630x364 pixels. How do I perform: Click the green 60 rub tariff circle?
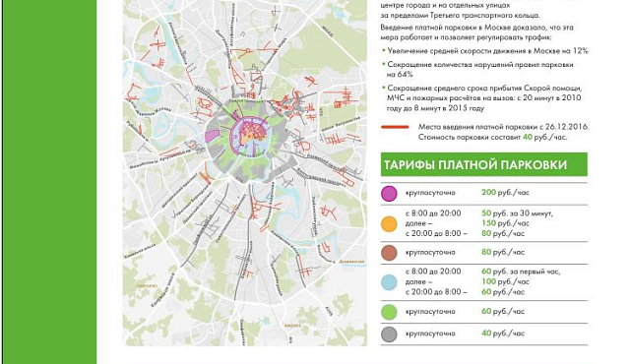[389, 312]
